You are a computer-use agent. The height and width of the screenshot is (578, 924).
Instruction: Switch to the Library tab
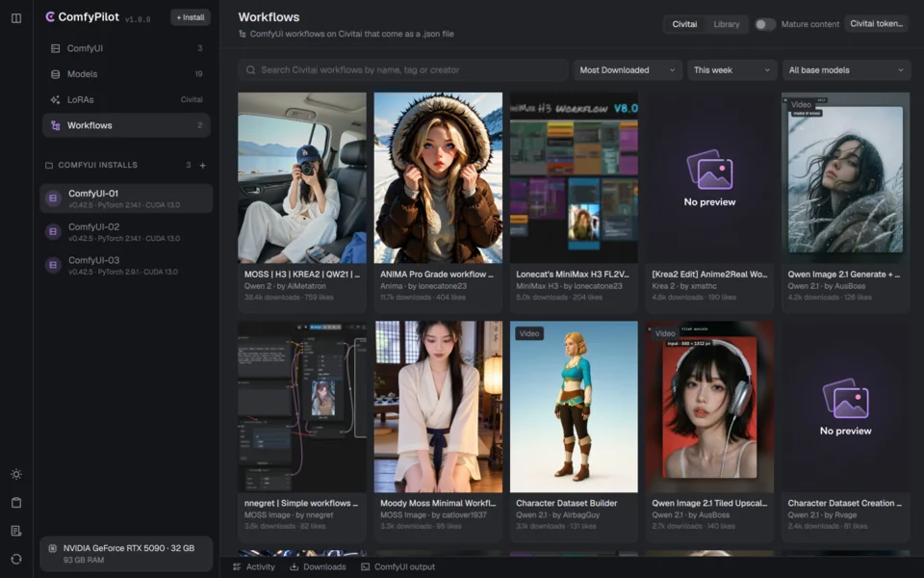pos(727,24)
